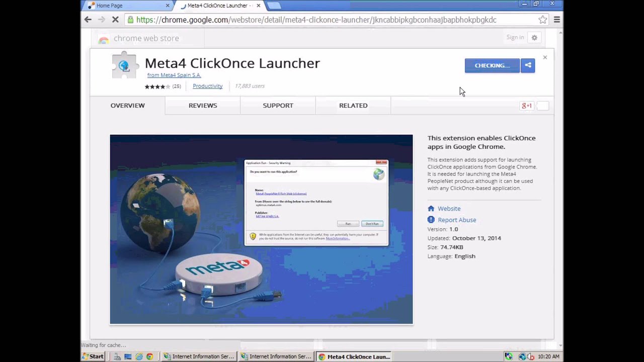Click the taskbar clock showing 10:20 AM
The width and height of the screenshot is (644, 362).
548,356
